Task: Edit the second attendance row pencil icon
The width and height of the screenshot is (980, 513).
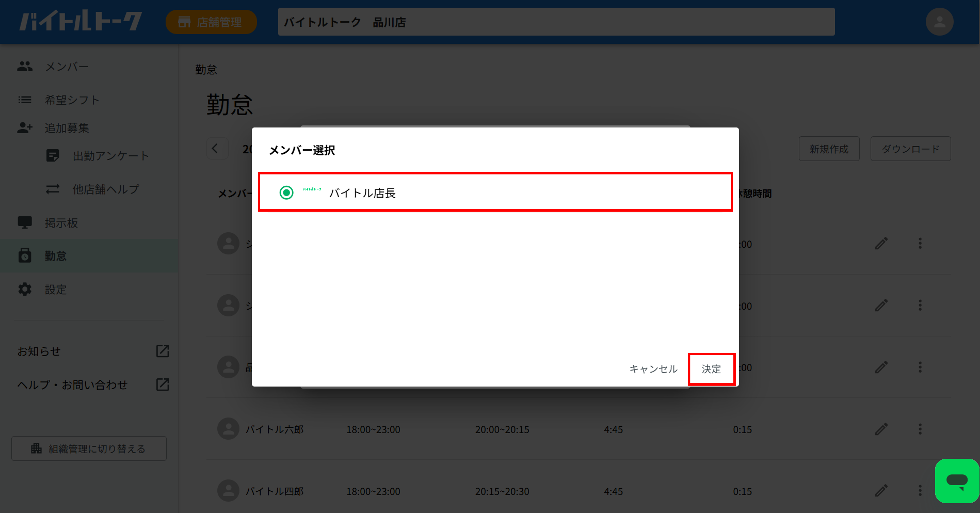Action: pos(881,305)
